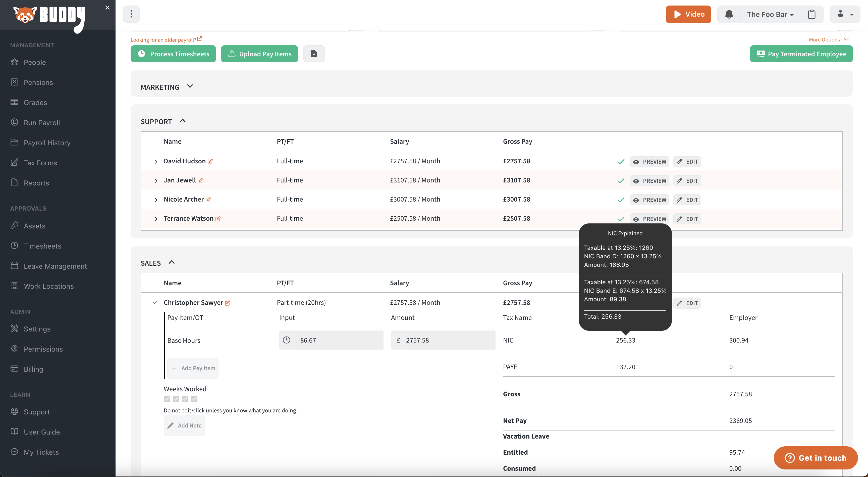Edit David Hudson's pay
This screenshot has height=477, width=868.
pyautogui.click(x=687, y=162)
